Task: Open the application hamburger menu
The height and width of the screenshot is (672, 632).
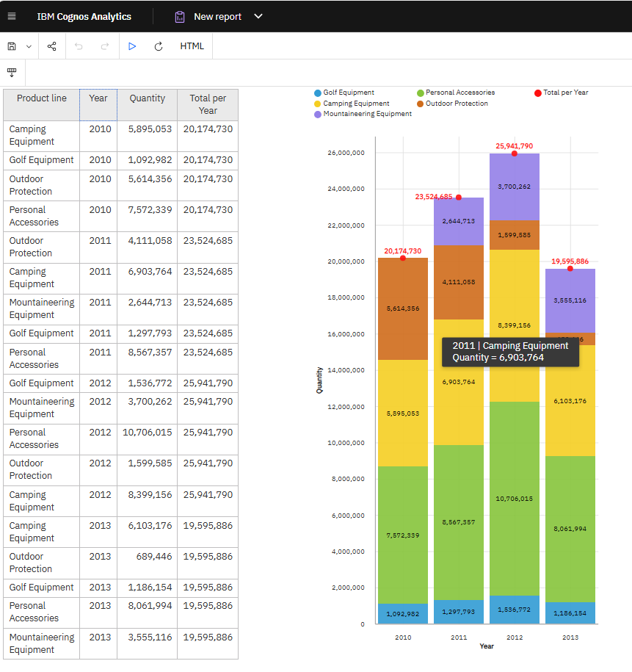Action: tap(12, 16)
